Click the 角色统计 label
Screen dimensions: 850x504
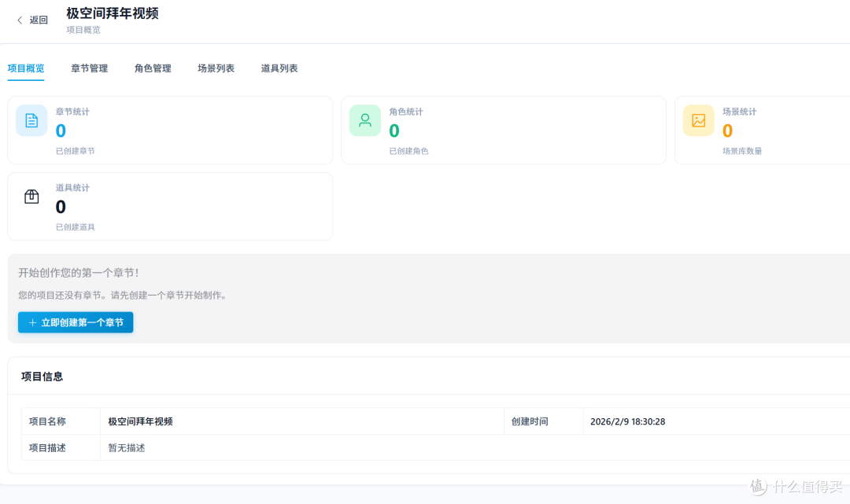coord(406,112)
